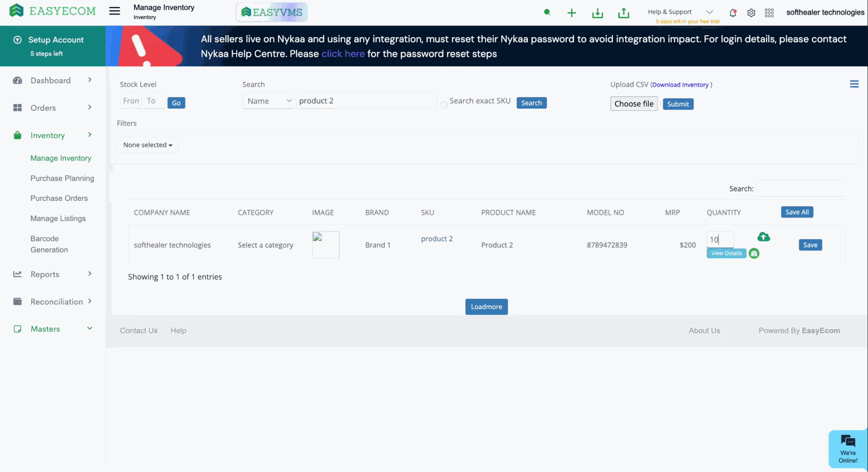The width and height of the screenshot is (868, 472).
Task: Click the EasyEcom logo
Action: pos(52,11)
